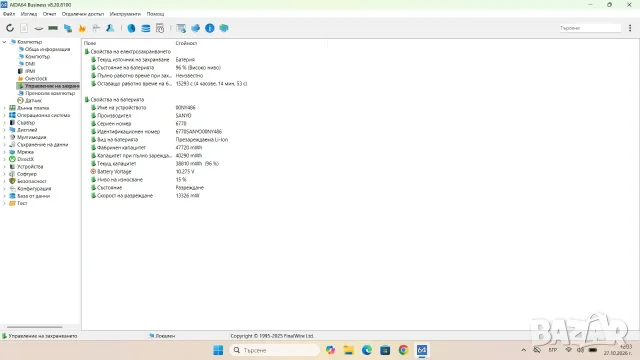Open the Отдалечен достъп menu
The image size is (640, 360).
83,14
